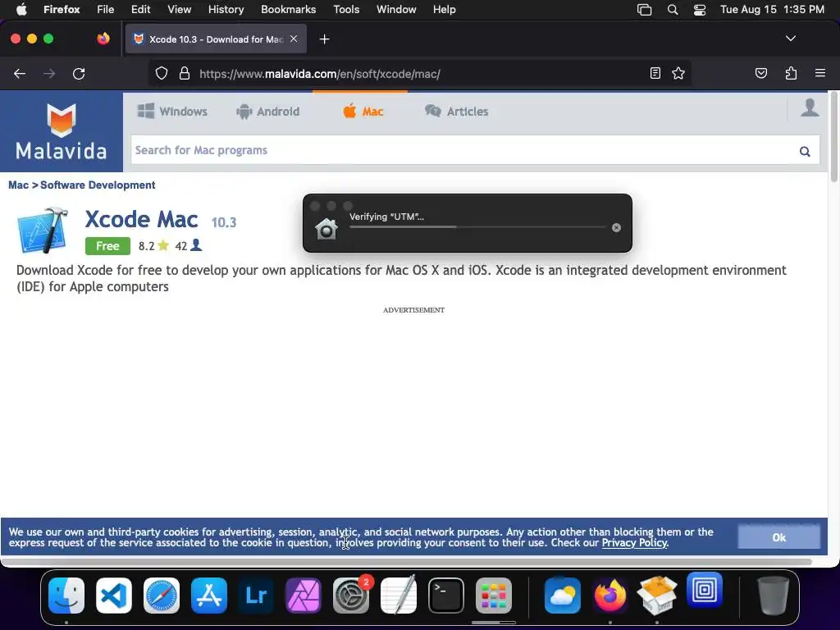This screenshot has height=630, width=840.
Task: Open Firefox View pinned icon
Action: [103, 39]
